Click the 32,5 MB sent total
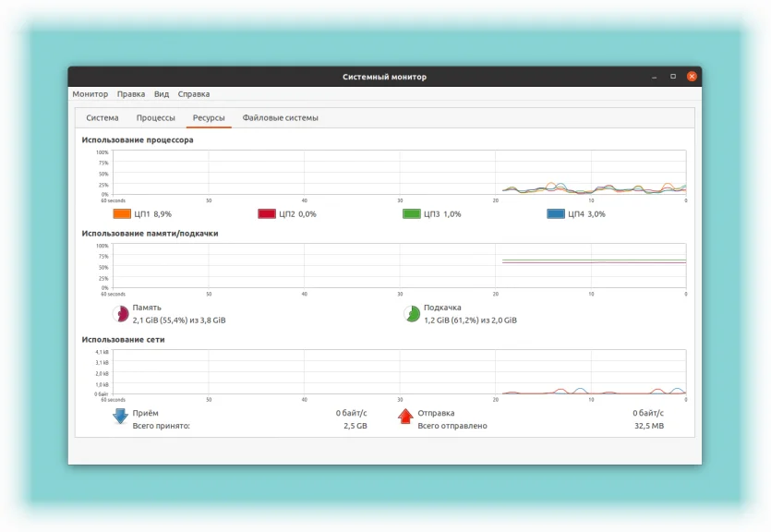 coord(649,426)
